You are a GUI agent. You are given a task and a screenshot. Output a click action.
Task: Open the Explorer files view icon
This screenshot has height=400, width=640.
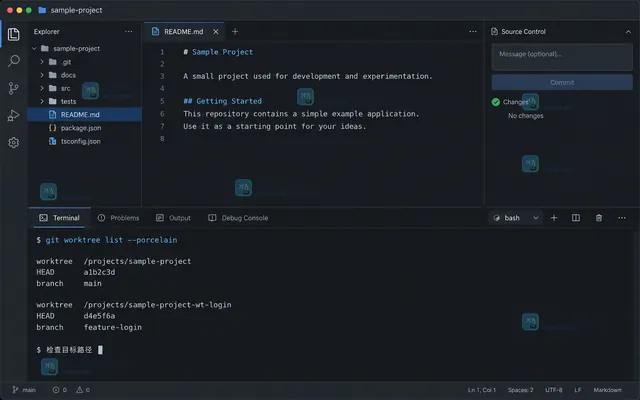pyautogui.click(x=13, y=34)
